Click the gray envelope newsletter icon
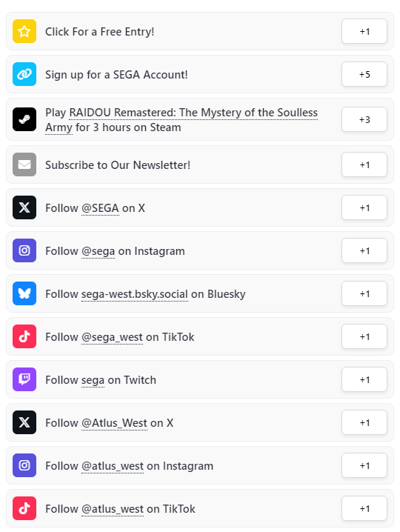This screenshot has width=400, height=532. (x=24, y=164)
